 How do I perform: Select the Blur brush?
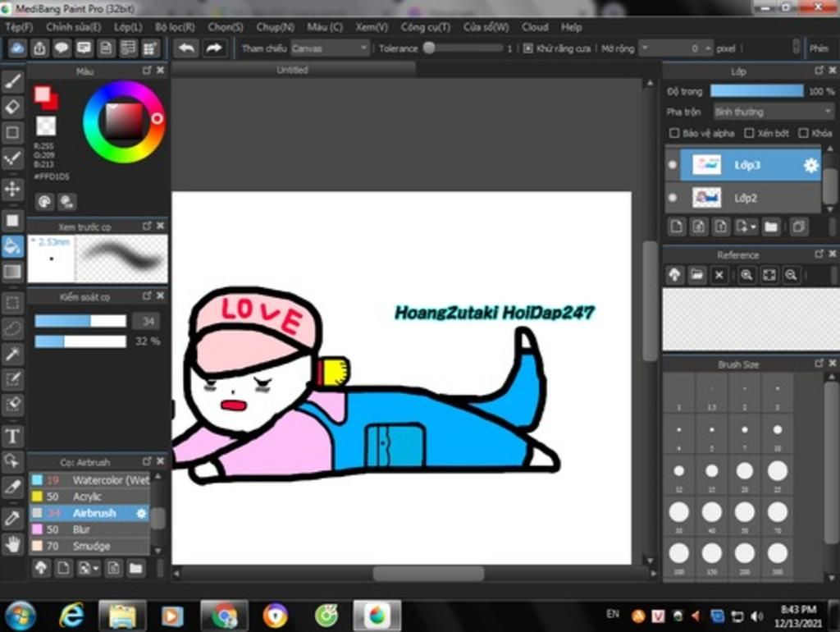point(89,529)
